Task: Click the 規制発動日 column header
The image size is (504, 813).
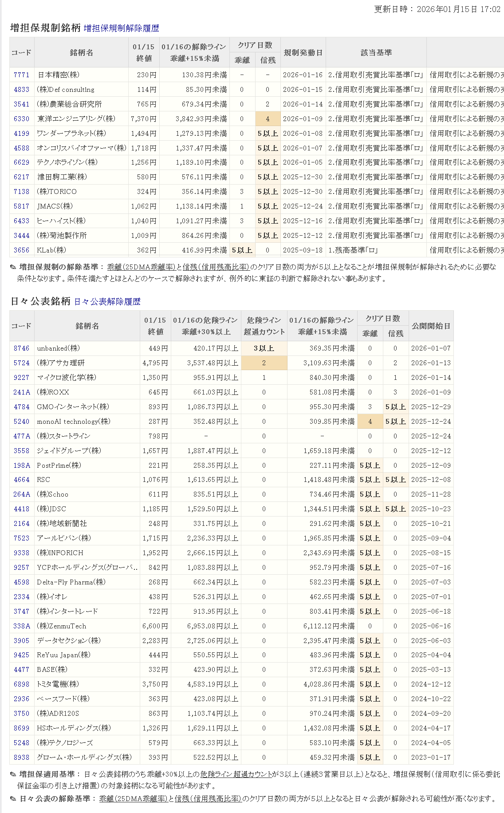Action: coord(303,53)
